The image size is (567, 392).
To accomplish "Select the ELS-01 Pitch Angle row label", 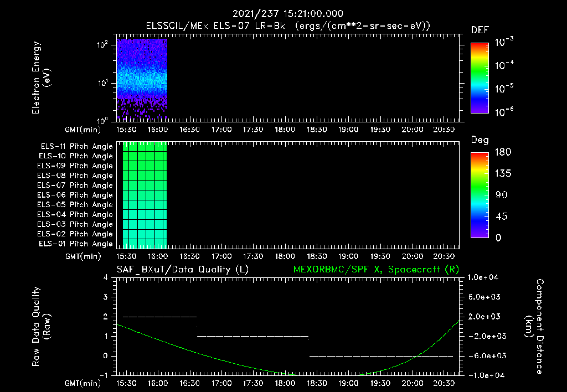I will [76, 244].
